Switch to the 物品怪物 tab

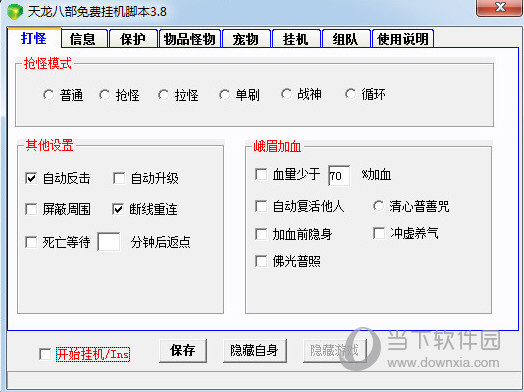(x=190, y=39)
